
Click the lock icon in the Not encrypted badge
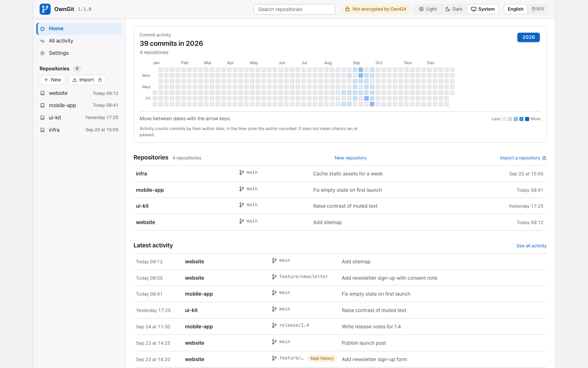click(x=347, y=9)
